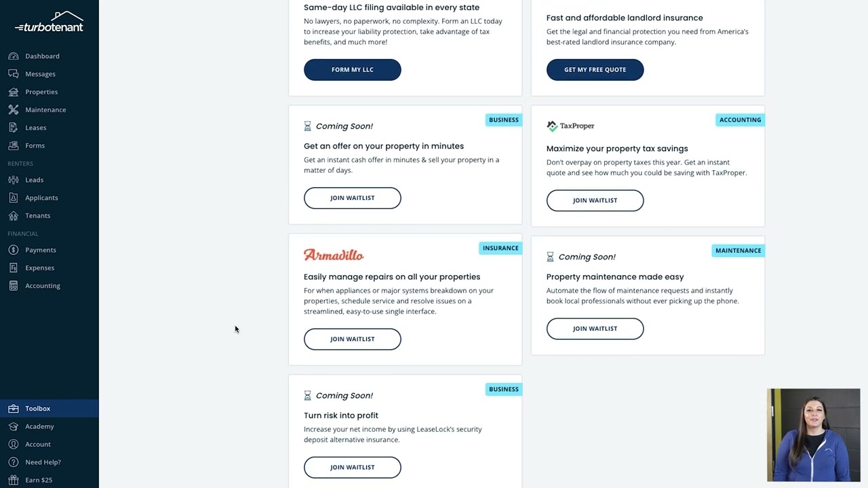Select the Payments dollar icon
This screenshot has width=868, height=488.
14,250
